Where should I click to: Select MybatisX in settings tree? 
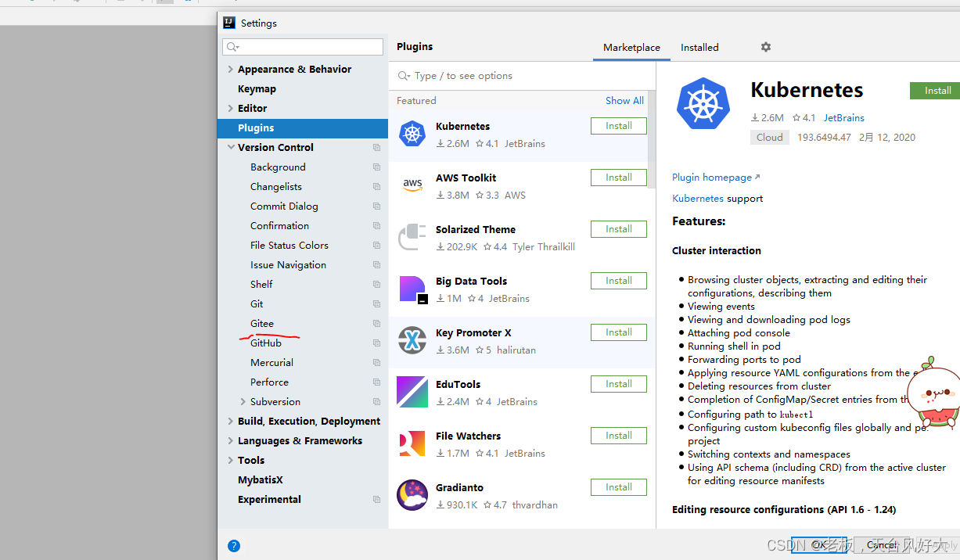click(x=261, y=480)
